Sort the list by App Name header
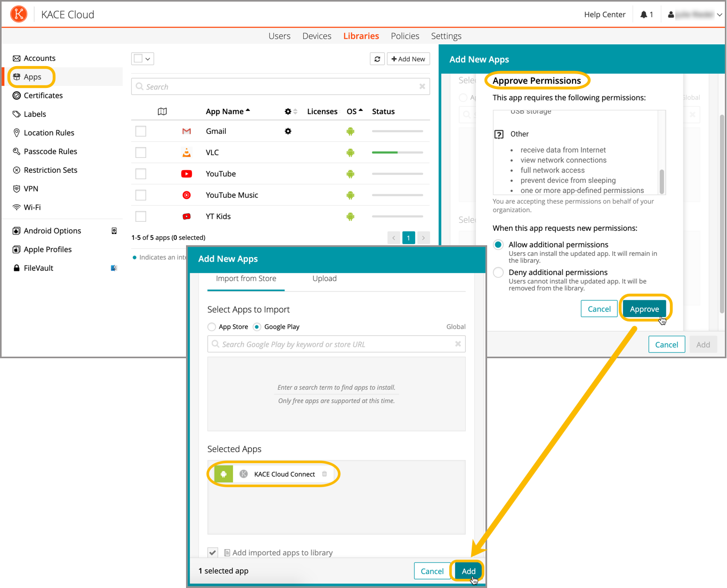 [x=225, y=111]
